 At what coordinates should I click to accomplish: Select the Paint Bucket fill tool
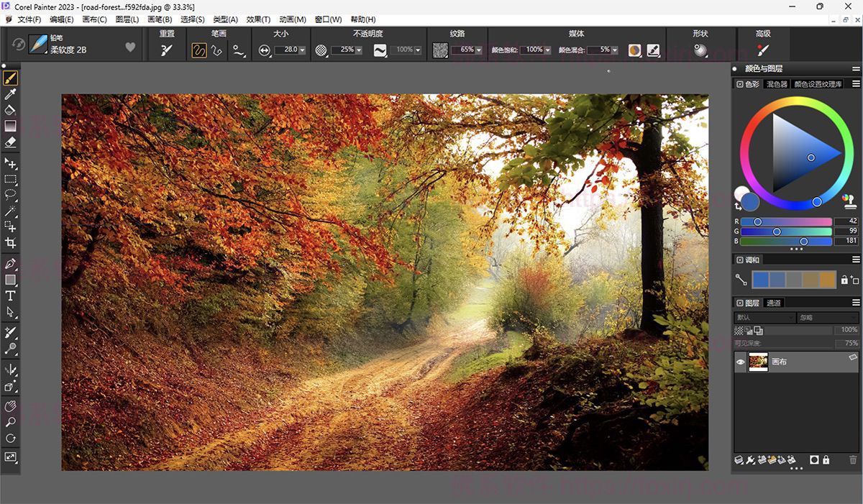(10, 110)
